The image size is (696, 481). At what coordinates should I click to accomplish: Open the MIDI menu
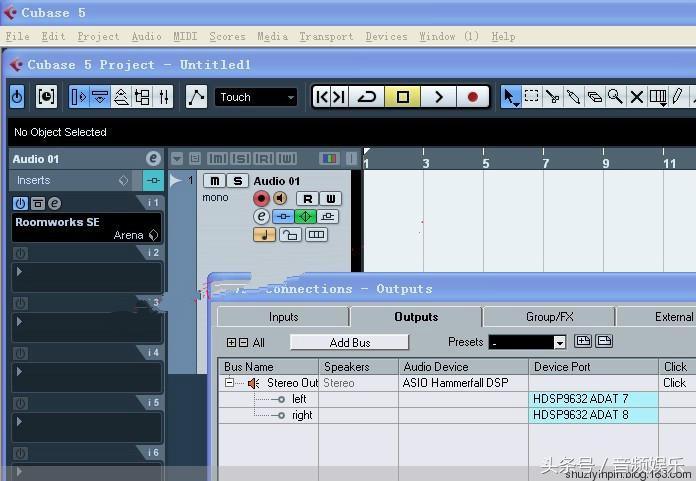pos(185,36)
